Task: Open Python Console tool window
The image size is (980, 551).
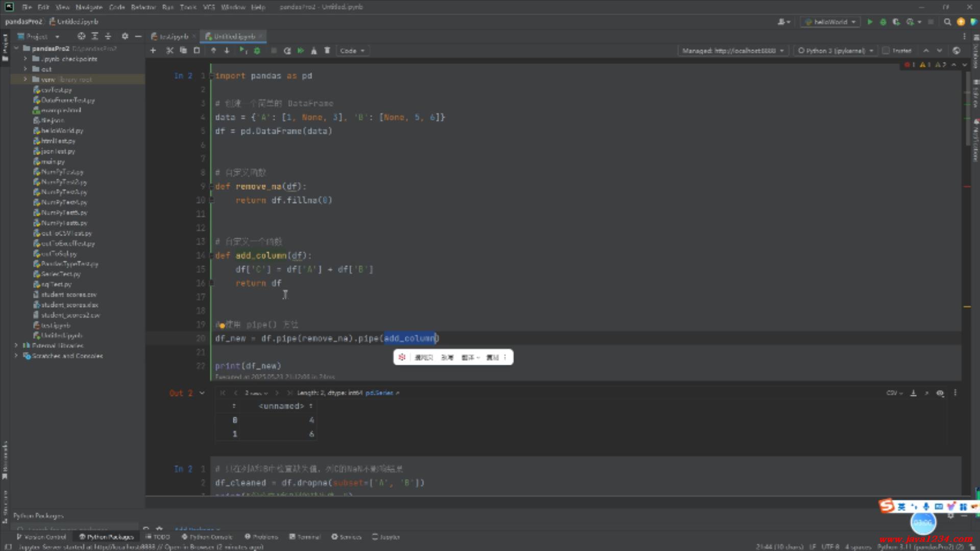Action: coord(207,537)
